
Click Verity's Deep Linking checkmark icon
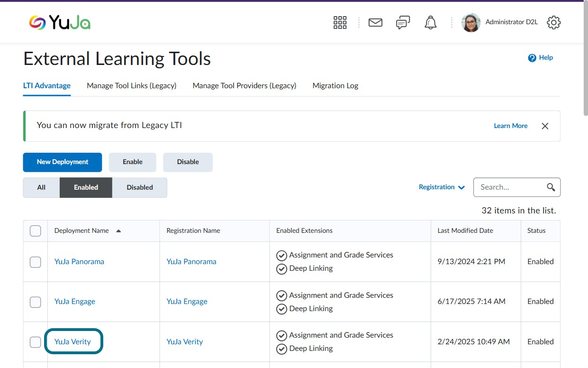(281, 349)
